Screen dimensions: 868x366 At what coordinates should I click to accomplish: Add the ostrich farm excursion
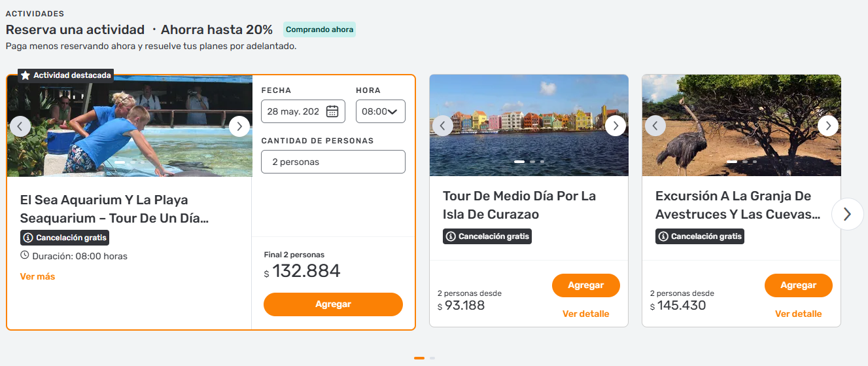pos(798,285)
